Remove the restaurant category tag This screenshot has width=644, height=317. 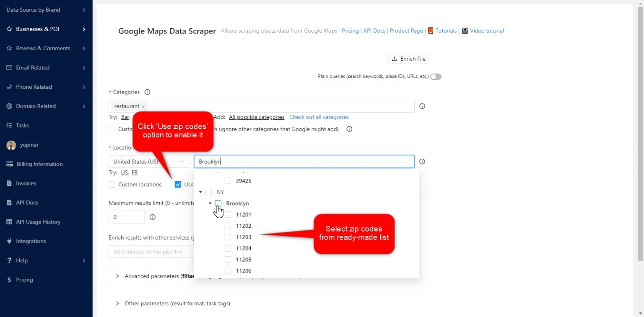[x=143, y=107]
